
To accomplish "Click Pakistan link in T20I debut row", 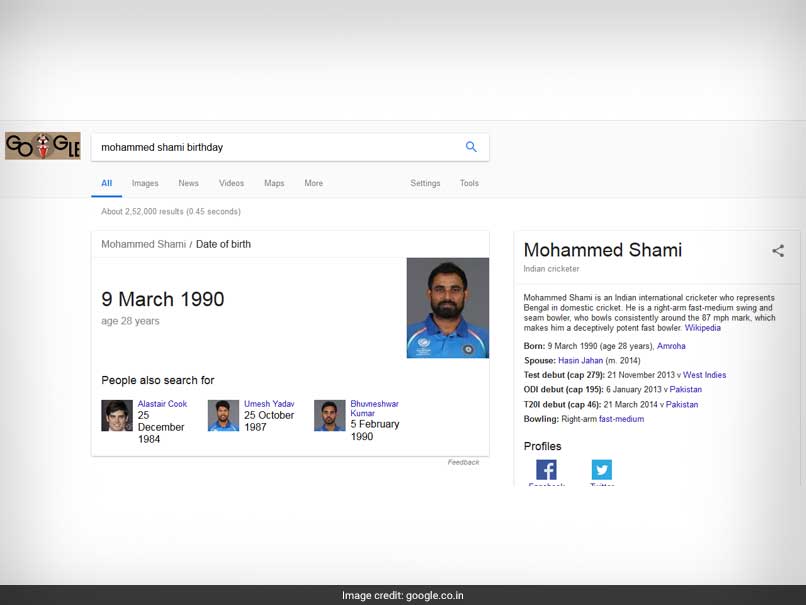I will pyautogui.click(x=682, y=405).
